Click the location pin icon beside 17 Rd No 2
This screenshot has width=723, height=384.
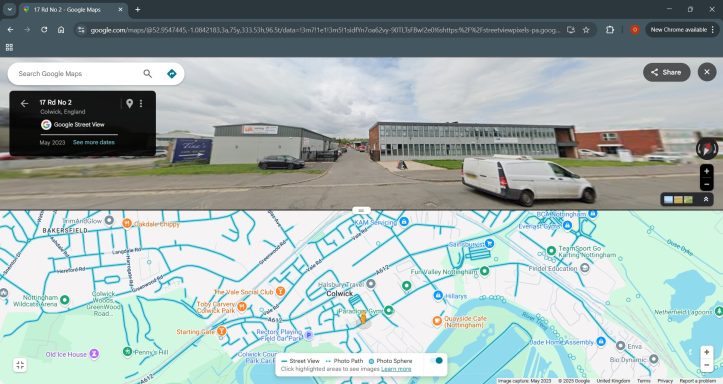coord(130,104)
